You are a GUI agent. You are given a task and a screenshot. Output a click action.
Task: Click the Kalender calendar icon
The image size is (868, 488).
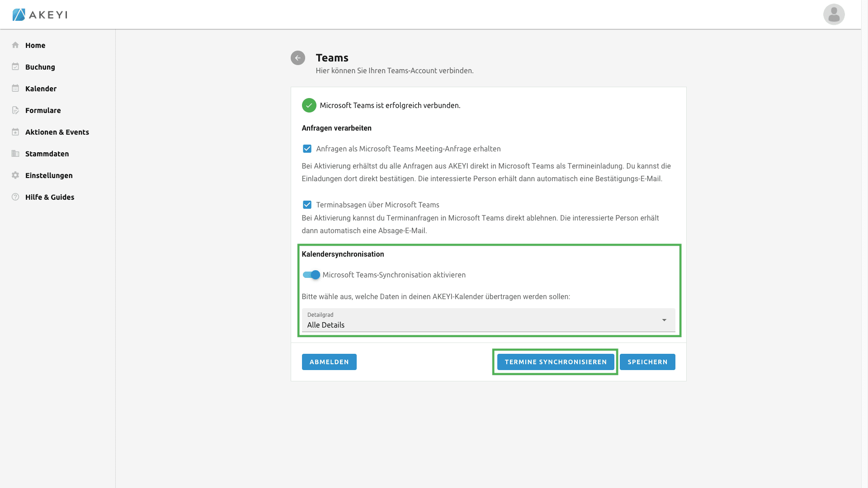15,89
